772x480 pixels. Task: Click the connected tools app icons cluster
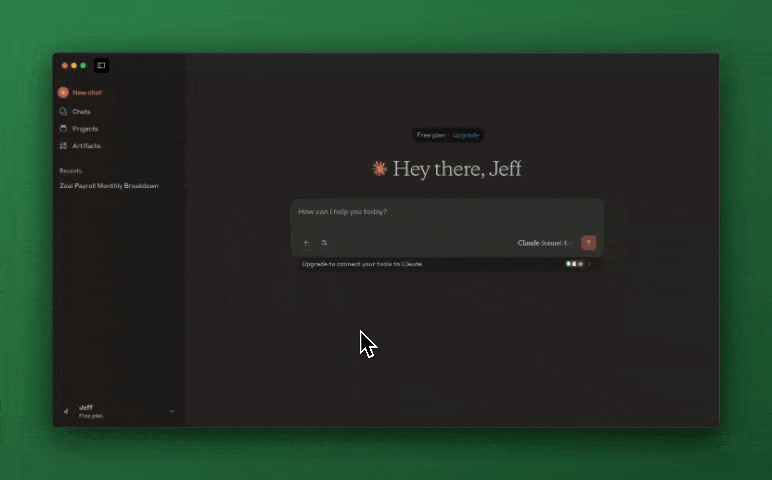point(574,264)
